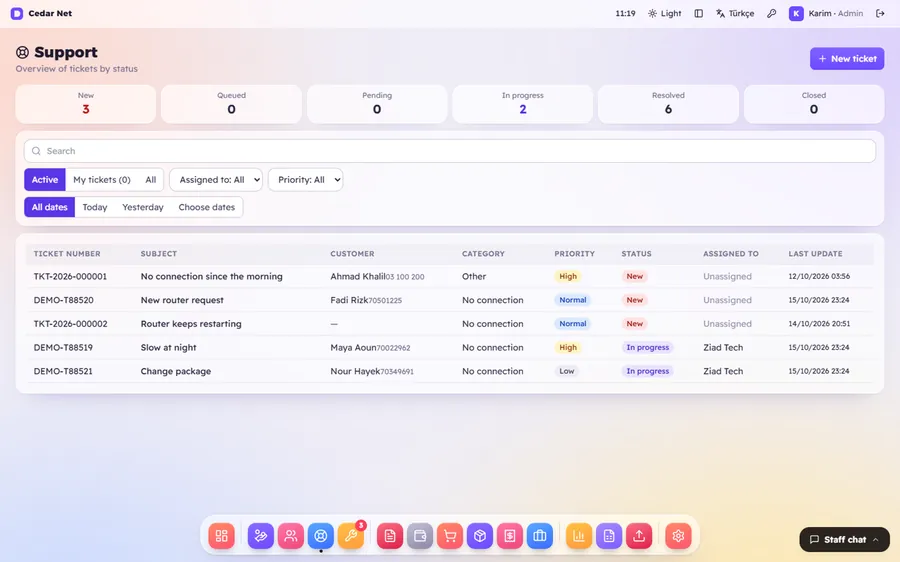Screen dimensions: 900x562
Task: Focus the Search input field
Action: 449,151
